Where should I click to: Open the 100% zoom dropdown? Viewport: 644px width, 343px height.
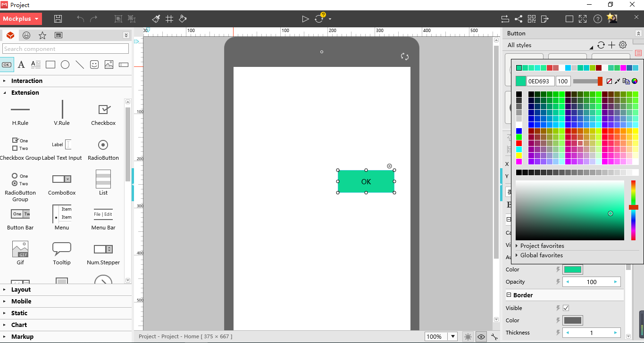point(453,336)
